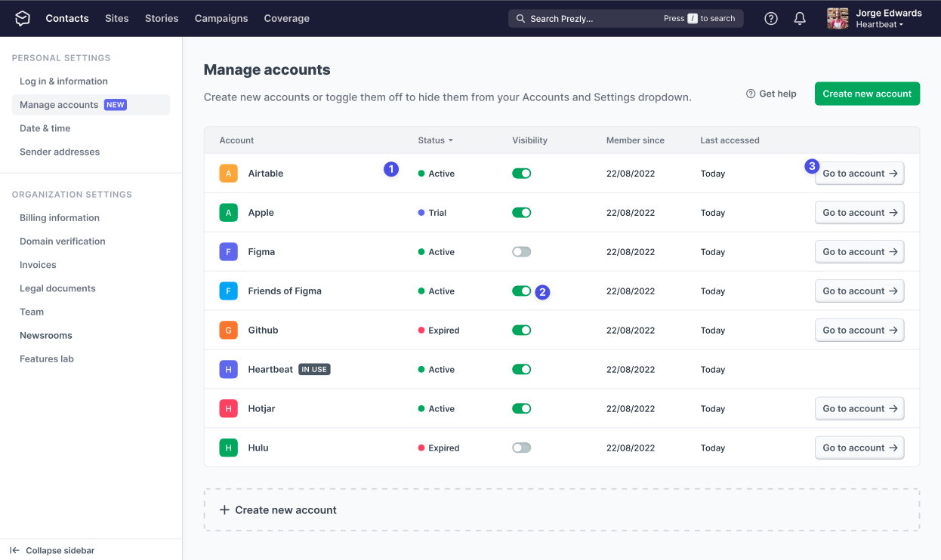Viewport: 941px width, 560px height.
Task: Turn off visibility for Hotjar
Action: 522,409
